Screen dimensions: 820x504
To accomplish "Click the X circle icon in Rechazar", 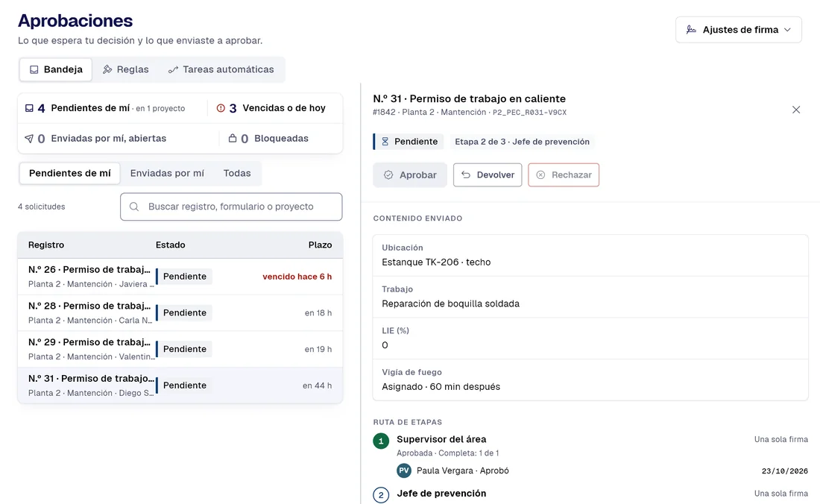I will pyautogui.click(x=540, y=175).
